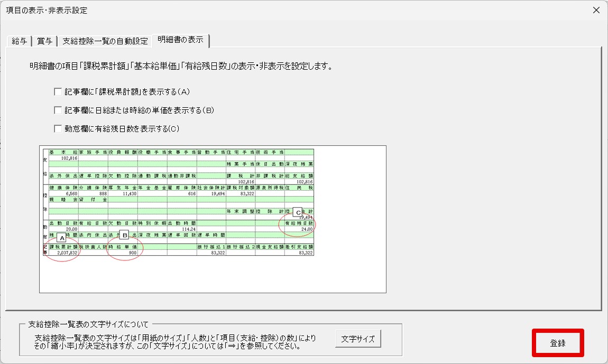Toggle the 有給残日数 display checkbox (C)
Image resolution: width=608 pixels, height=364 pixels.
[58, 129]
